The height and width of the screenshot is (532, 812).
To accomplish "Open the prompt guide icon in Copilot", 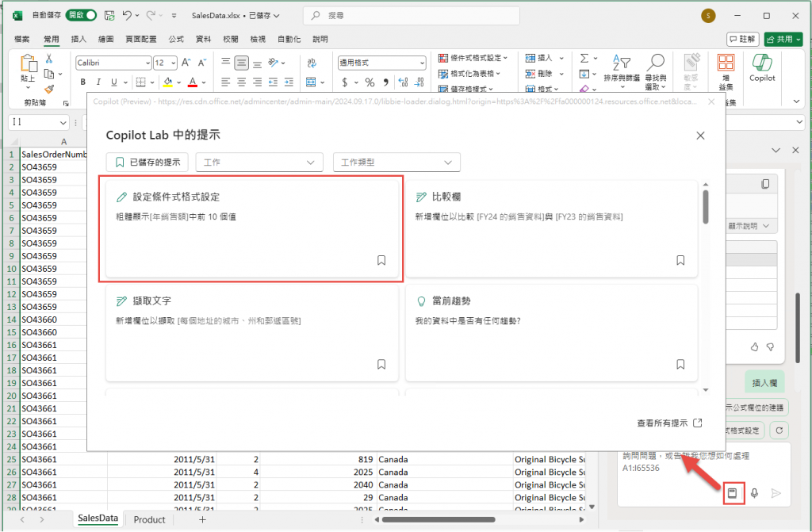I will [x=732, y=493].
